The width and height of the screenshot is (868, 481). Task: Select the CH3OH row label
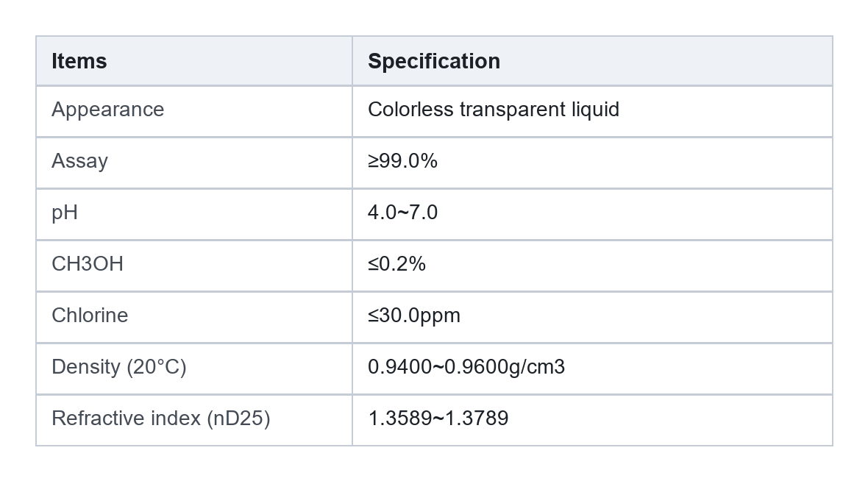click(88, 264)
